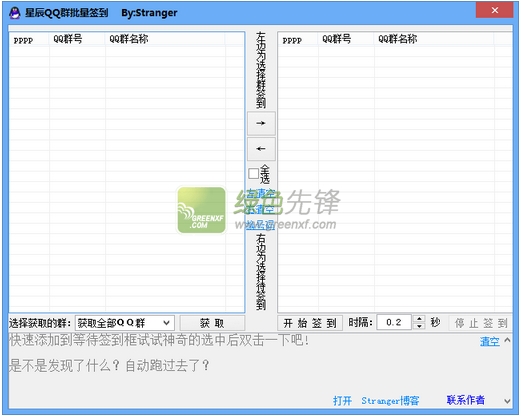Click the 开始签到 button

[x=310, y=323]
